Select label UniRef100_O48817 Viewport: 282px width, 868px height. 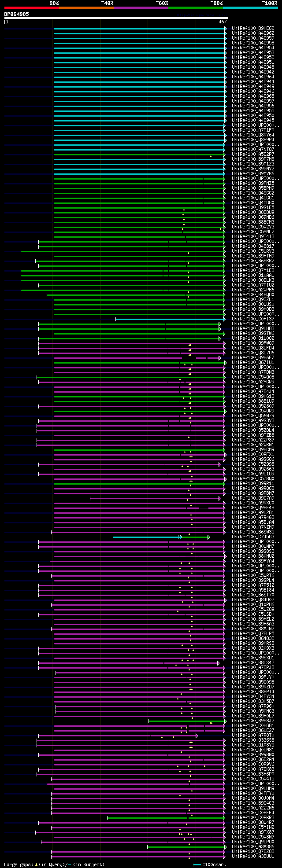pos(253,246)
